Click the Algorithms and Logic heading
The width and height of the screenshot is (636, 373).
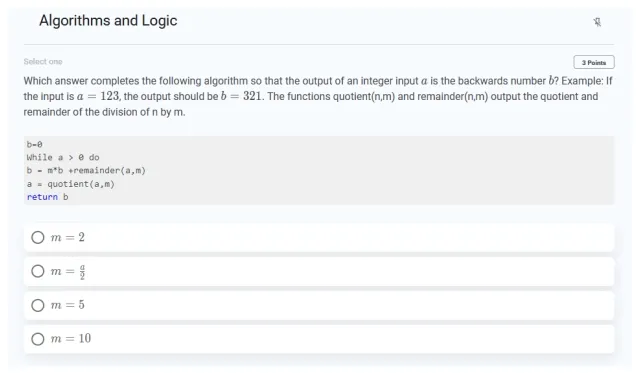[x=108, y=20]
